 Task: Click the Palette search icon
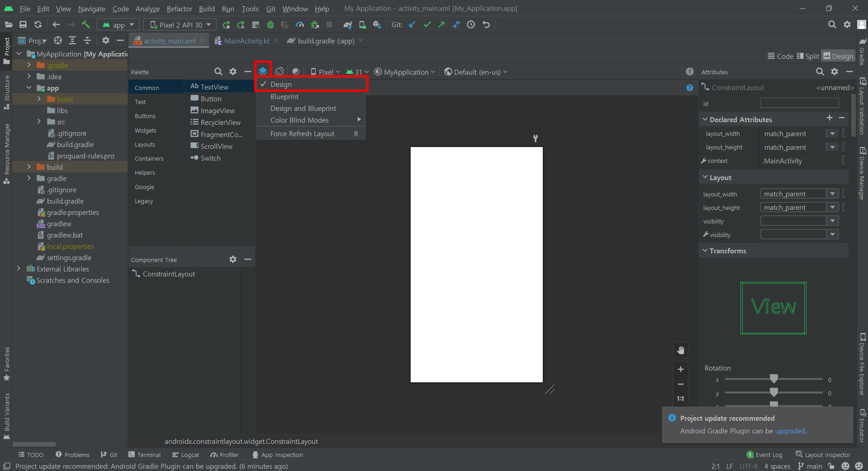(x=218, y=71)
